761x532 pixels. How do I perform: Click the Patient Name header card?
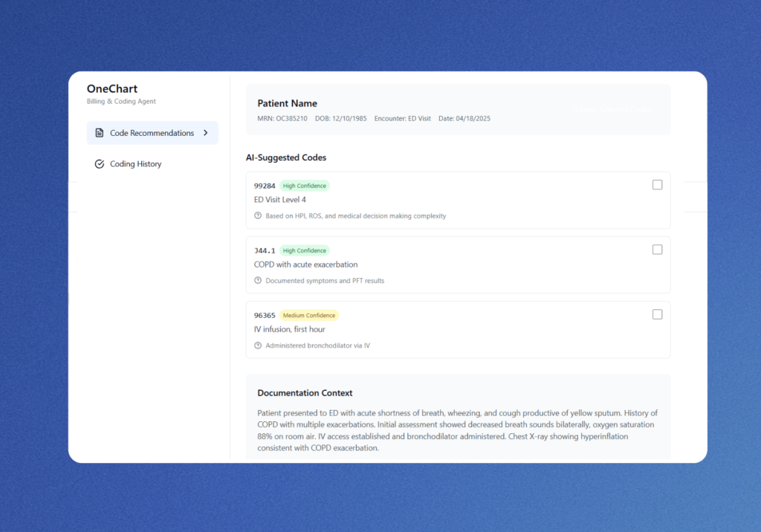click(459, 109)
